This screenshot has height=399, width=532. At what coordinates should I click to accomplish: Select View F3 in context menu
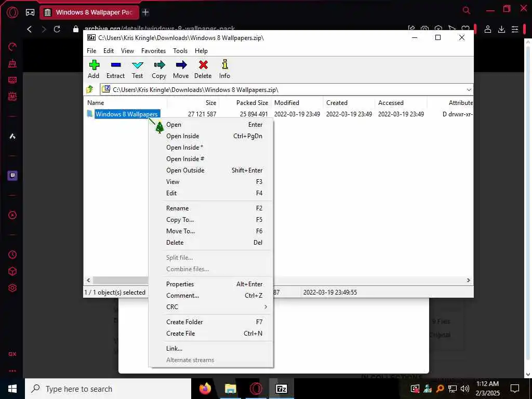(x=211, y=182)
